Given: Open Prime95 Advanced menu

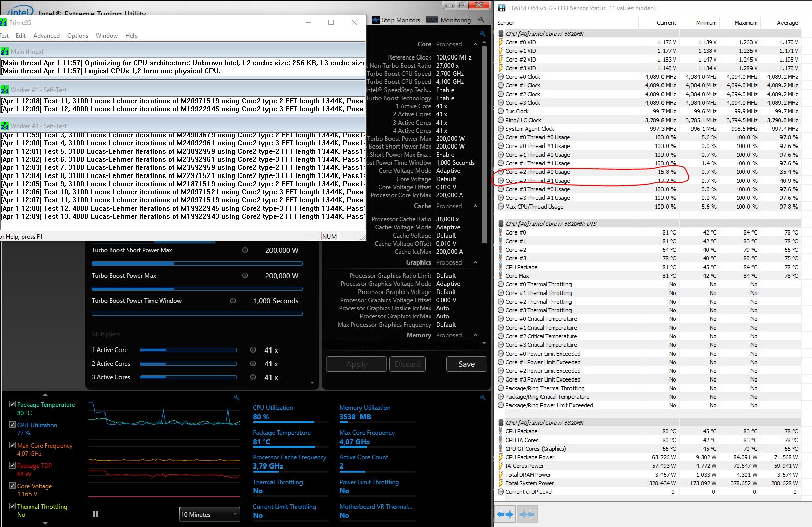Looking at the screenshot, I should (x=46, y=36).
